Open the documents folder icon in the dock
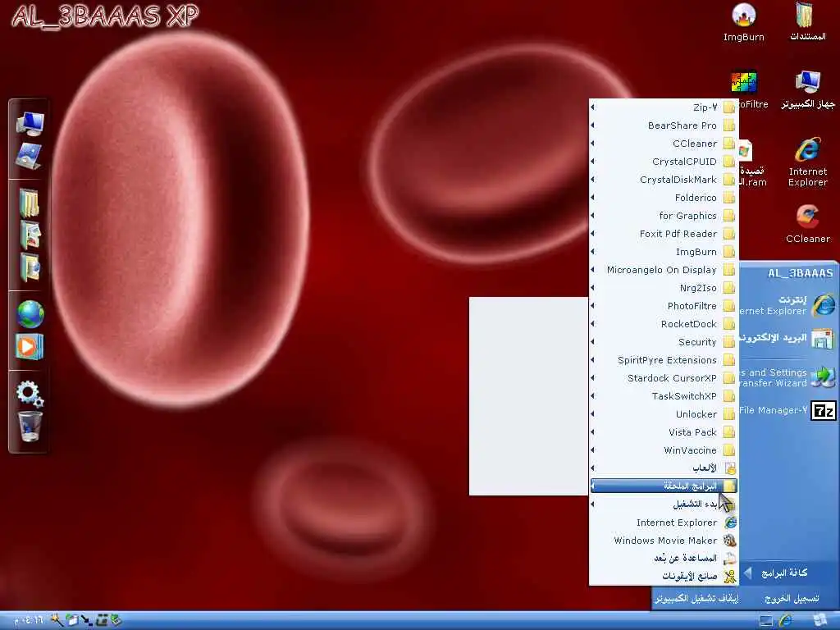Screen dimensions: 840x630 30,203
